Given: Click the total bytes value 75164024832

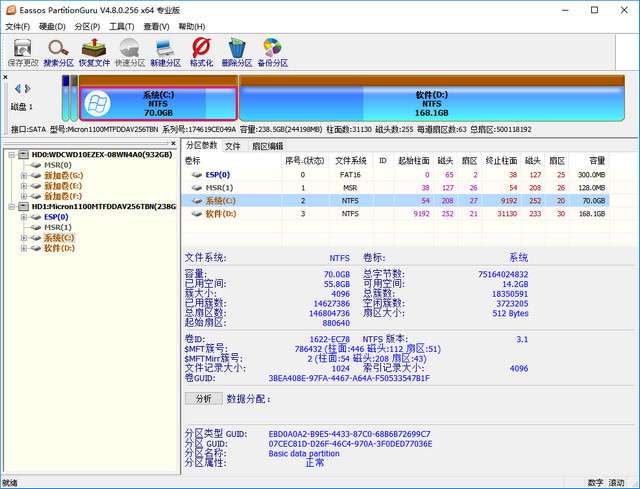Looking at the screenshot, I should (x=503, y=274).
